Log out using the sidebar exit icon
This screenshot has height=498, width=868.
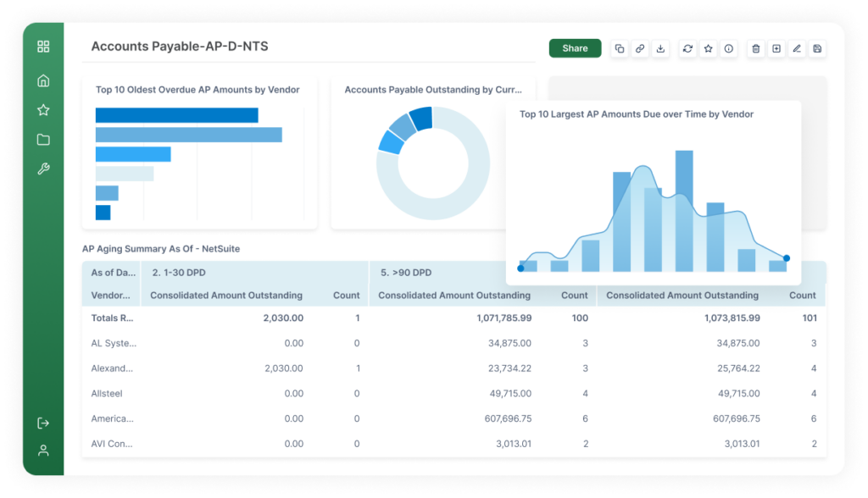coord(43,422)
